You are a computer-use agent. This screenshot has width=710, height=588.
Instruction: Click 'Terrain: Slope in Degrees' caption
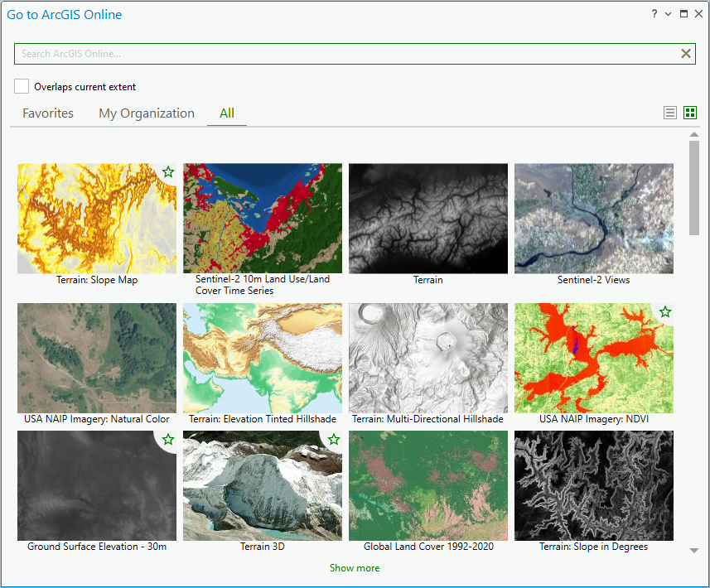point(594,547)
